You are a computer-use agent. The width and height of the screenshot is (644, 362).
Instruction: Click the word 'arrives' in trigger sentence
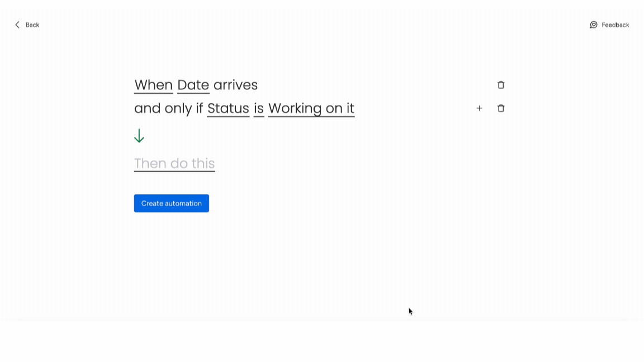(x=236, y=85)
